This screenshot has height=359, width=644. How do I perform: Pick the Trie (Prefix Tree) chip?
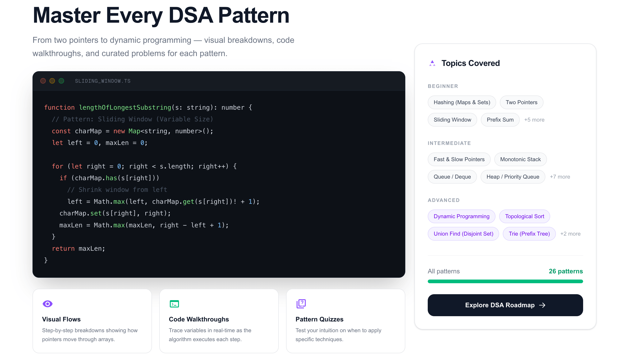coord(529,234)
